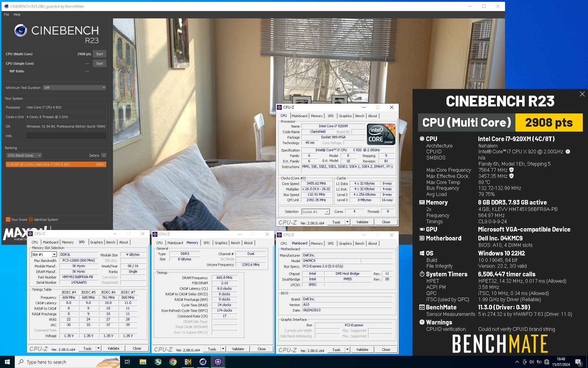Click the Motherboard icon in BenchMate panel

tap(422, 238)
